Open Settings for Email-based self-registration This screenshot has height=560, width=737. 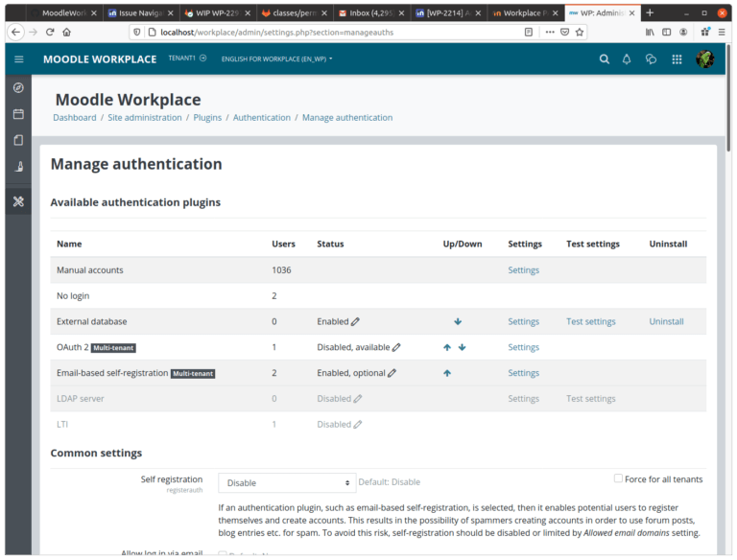[x=524, y=373]
